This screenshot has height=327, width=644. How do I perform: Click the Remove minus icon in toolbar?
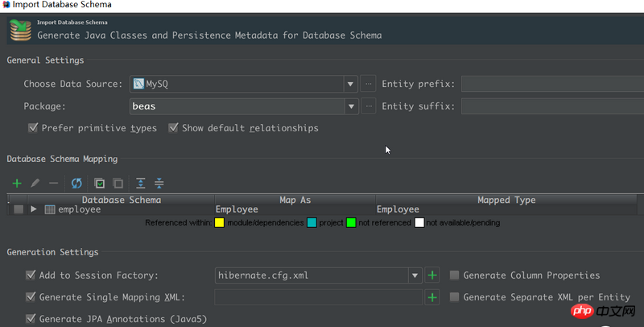click(x=53, y=184)
